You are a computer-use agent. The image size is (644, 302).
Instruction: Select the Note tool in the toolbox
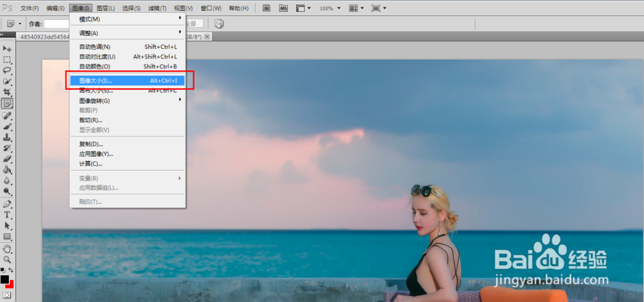tap(7, 103)
